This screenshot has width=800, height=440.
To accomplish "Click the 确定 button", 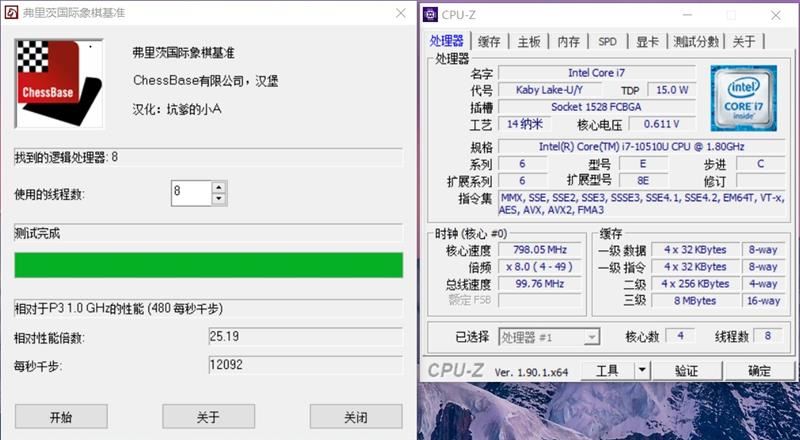I will 759,371.
